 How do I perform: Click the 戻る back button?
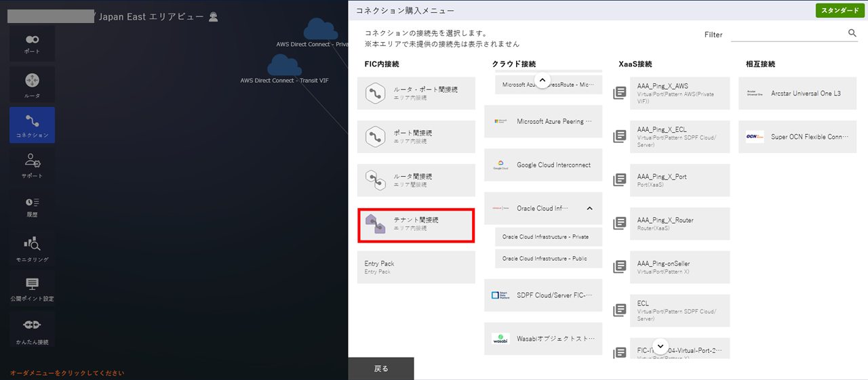(x=381, y=368)
